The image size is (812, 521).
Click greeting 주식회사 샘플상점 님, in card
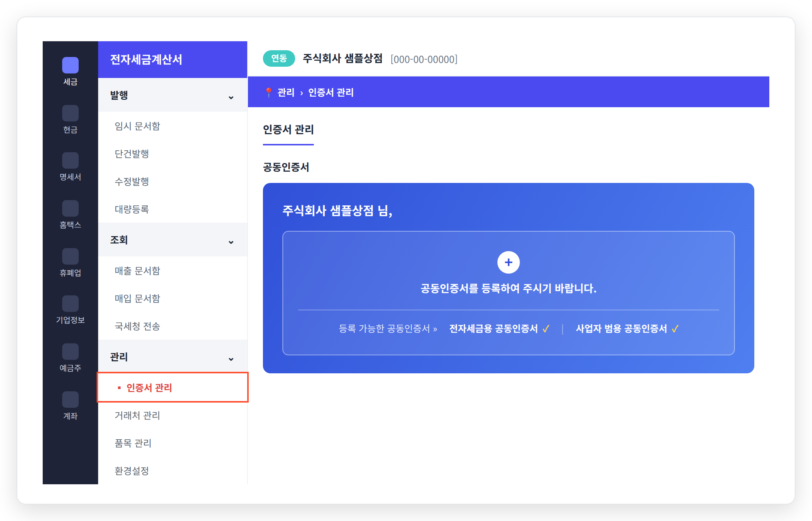coord(337,211)
